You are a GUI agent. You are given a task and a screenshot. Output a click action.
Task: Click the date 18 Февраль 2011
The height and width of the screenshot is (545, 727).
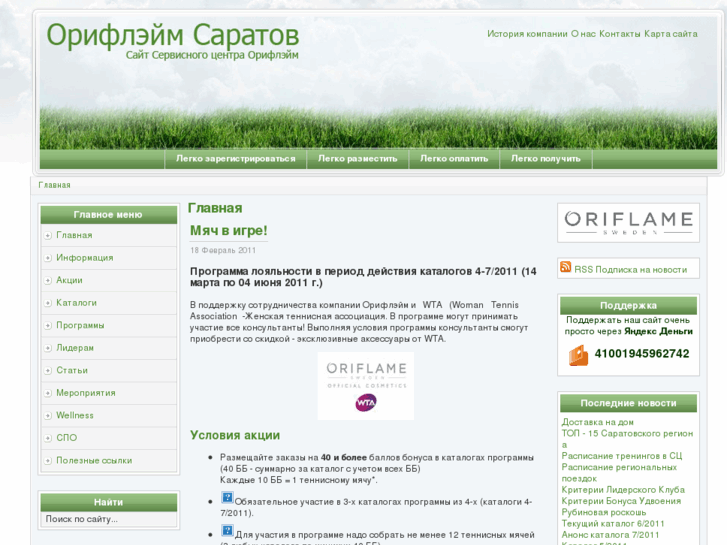223,250
